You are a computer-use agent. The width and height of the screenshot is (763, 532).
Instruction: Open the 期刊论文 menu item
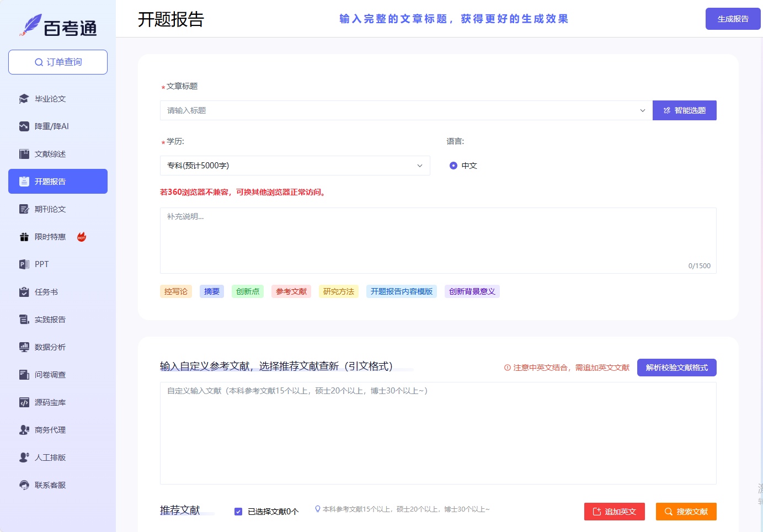point(50,209)
